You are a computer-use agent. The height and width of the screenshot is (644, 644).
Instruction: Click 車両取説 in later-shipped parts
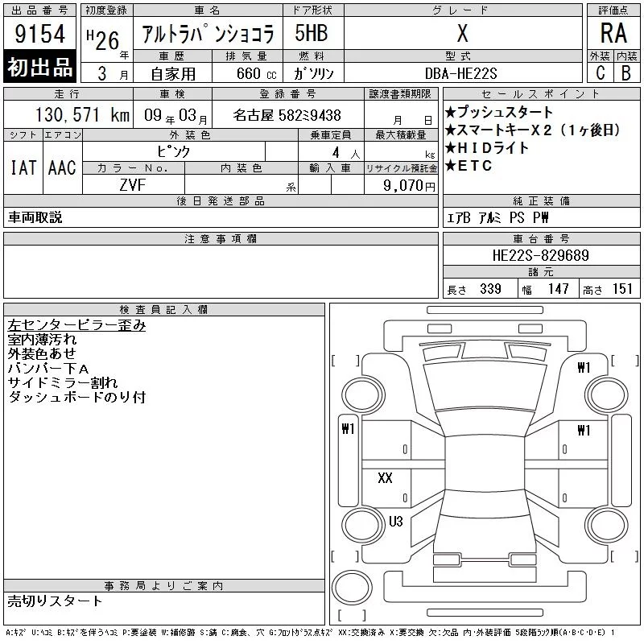coord(35,217)
